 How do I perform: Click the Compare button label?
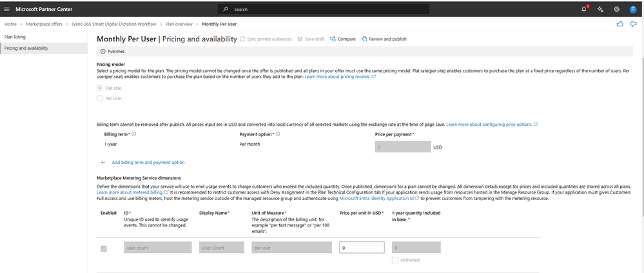pyautogui.click(x=347, y=39)
